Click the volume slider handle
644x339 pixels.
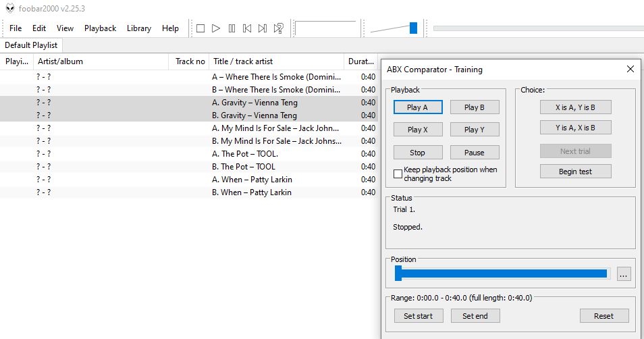coord(414,28)
